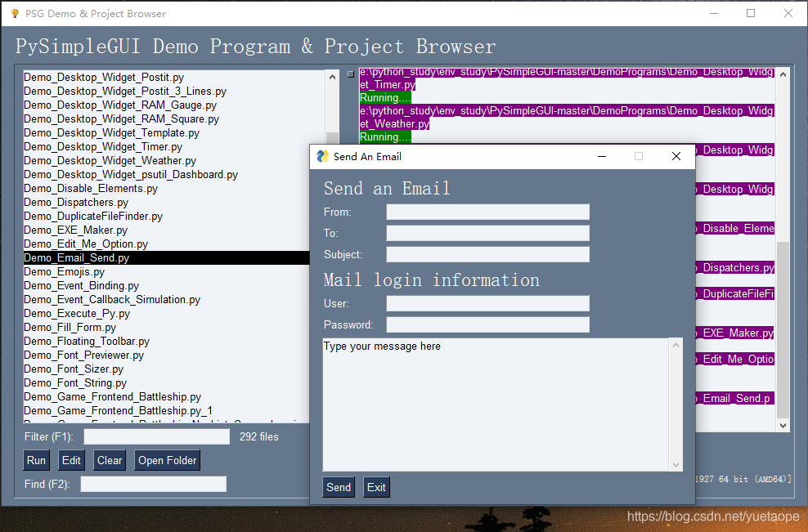Click the 292 files count label
The height and width of the screenshot is (532, 808).
258,436
